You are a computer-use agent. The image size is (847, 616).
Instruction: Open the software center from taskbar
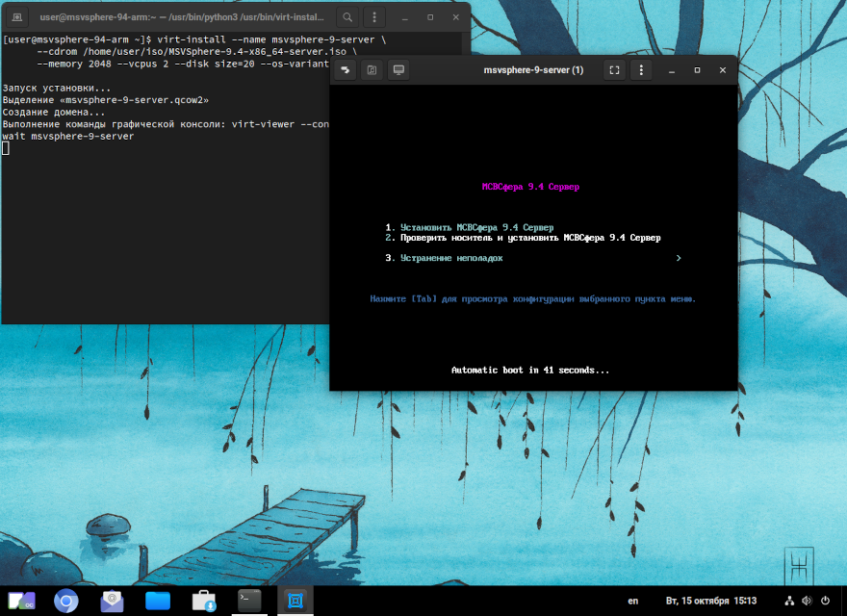(204, 601)
